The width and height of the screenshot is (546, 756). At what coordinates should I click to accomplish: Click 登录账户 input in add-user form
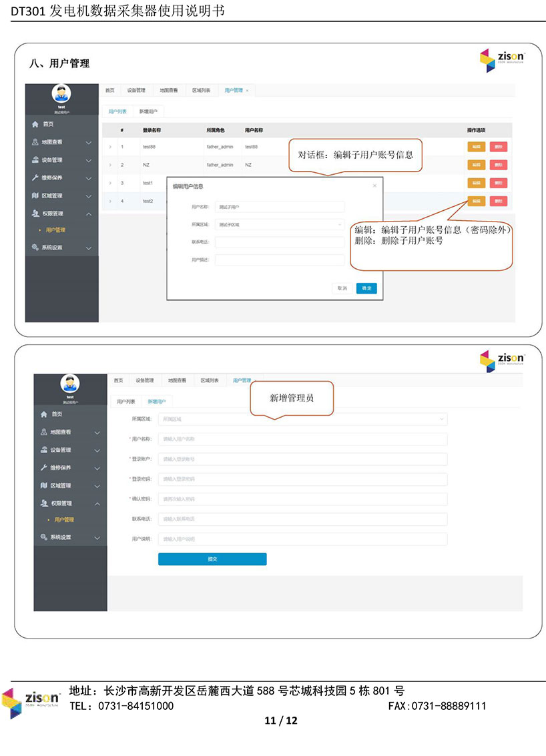point(302,459)
